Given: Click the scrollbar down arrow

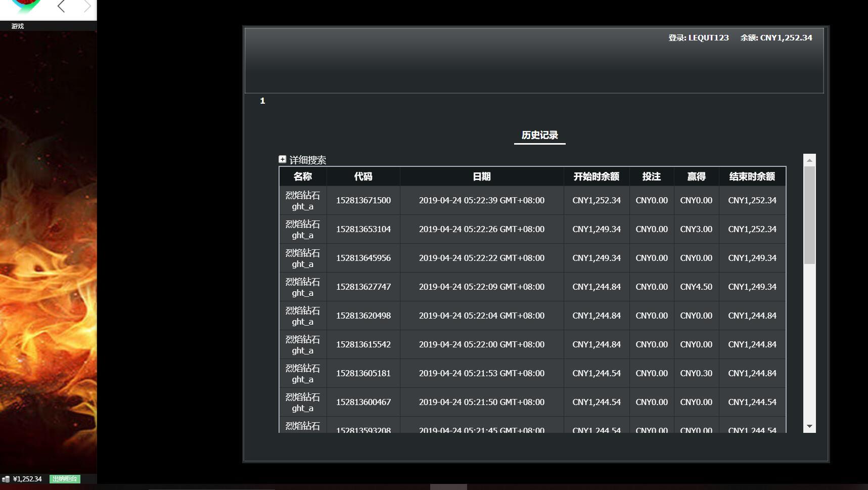Looking at the screenshot, I should (809, 427).
